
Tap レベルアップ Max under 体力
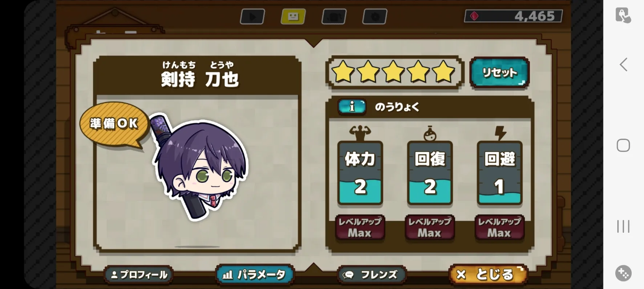(360, 228)
